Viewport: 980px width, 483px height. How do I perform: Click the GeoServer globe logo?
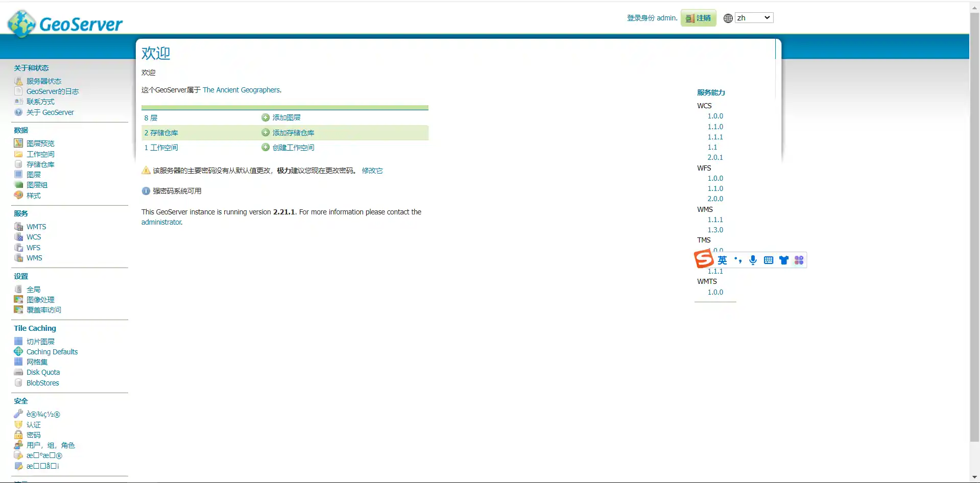click(x=21, y=23)
